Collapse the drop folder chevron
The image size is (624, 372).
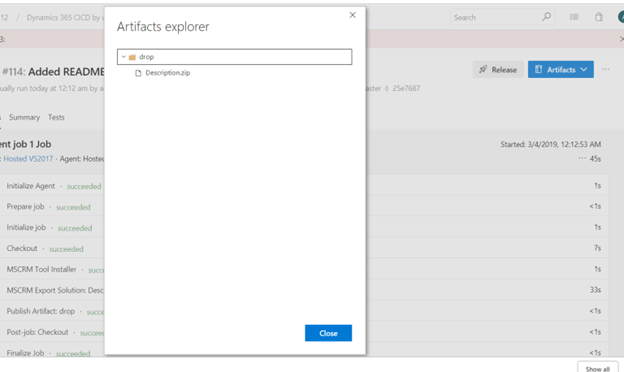(124, 57)
